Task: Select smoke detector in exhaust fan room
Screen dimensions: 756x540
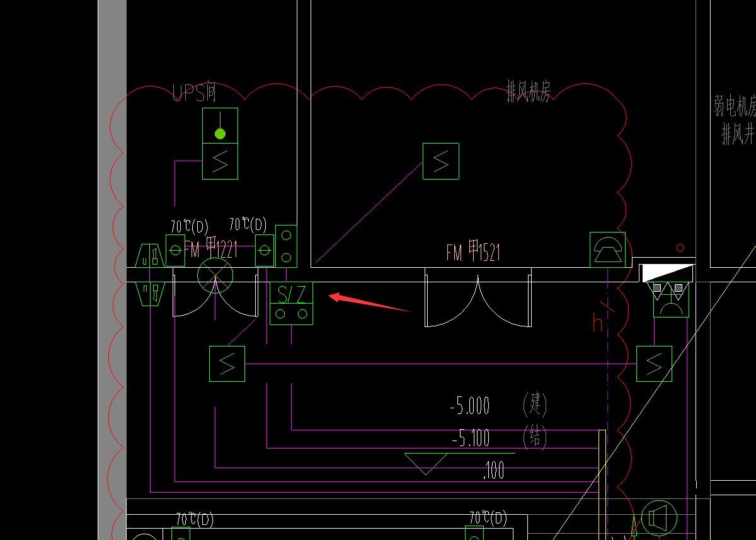Action: (x=441, y=161)
